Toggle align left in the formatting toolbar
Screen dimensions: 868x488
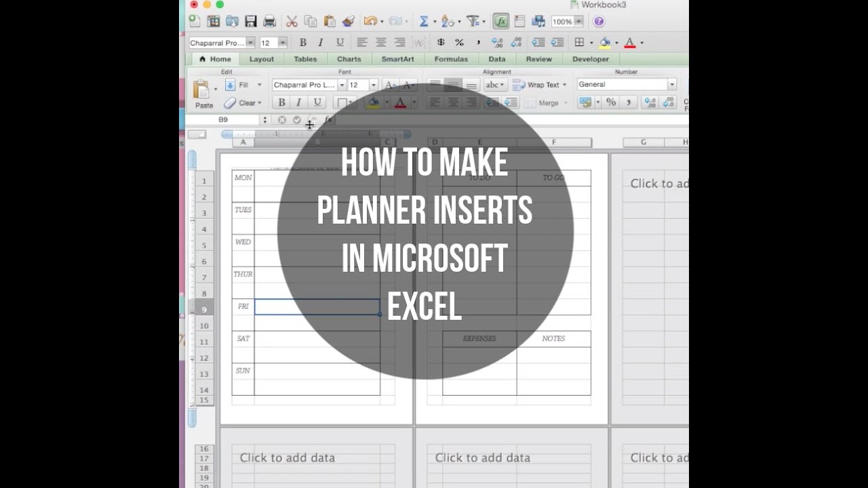click(x=362, y=43)
